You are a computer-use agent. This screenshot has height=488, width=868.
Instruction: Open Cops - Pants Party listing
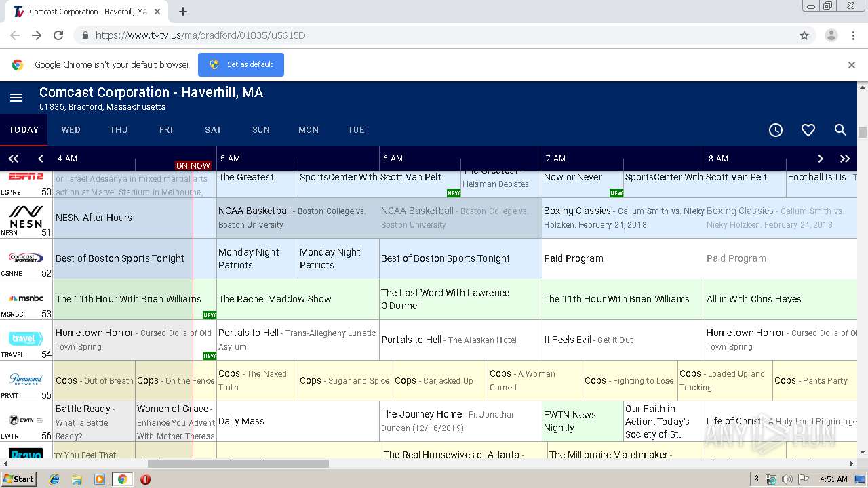click(x=815, y=380)
